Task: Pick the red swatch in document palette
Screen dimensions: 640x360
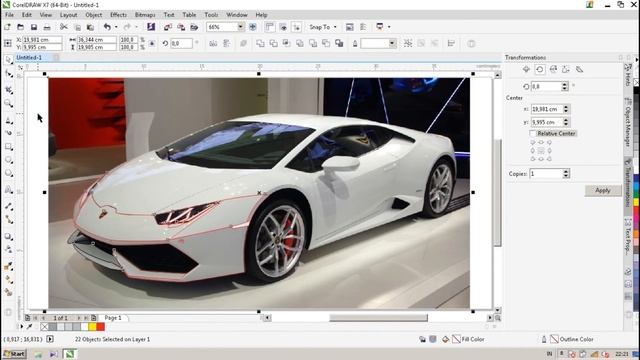Action: tap(100, 327)
